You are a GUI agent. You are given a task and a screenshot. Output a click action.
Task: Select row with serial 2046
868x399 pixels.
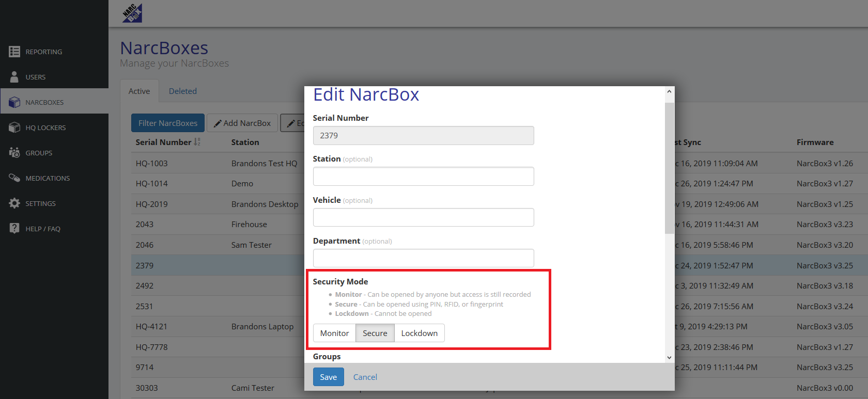[144, 245]
